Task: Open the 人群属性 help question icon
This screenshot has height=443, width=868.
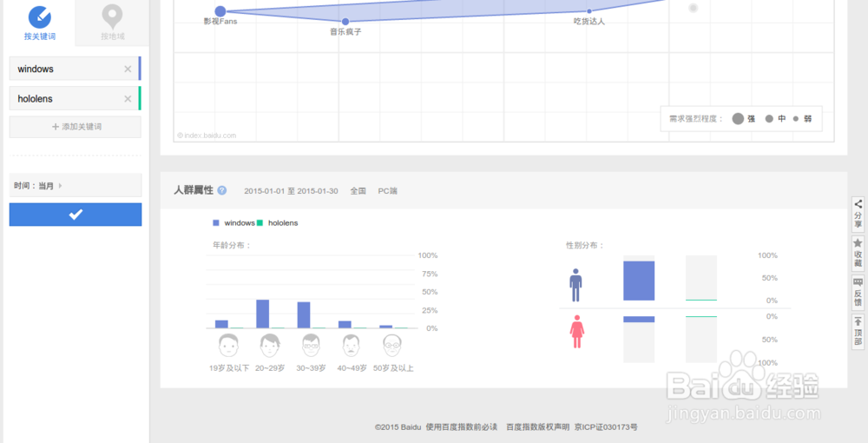Action: [x=222, y=190]
